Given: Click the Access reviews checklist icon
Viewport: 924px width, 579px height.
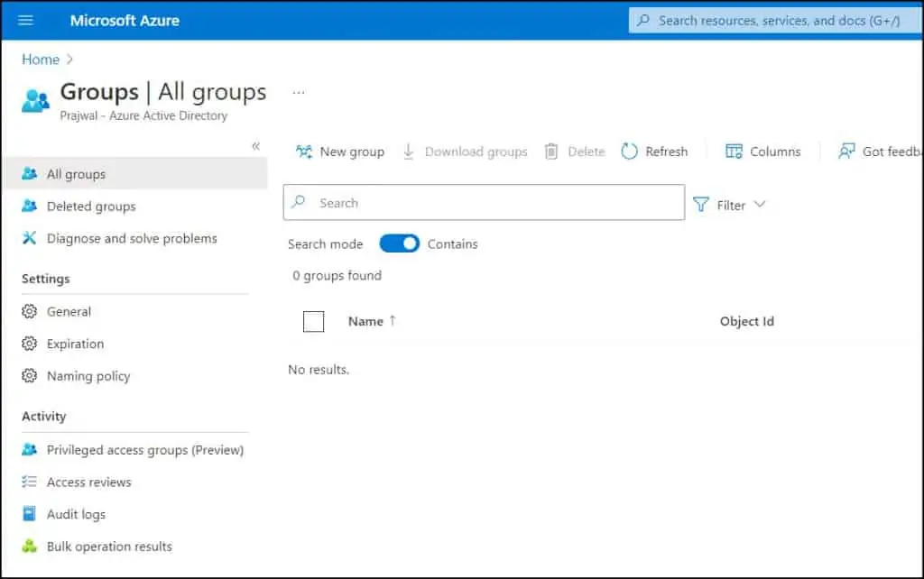Looking at the screenshot, I should click(29, 482).
